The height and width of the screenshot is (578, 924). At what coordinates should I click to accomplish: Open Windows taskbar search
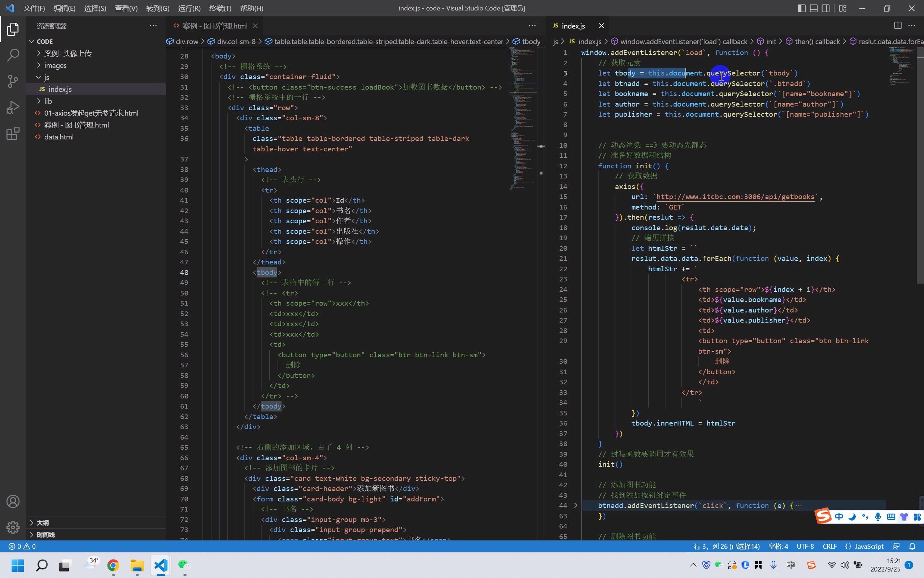[x=42, y=565]
